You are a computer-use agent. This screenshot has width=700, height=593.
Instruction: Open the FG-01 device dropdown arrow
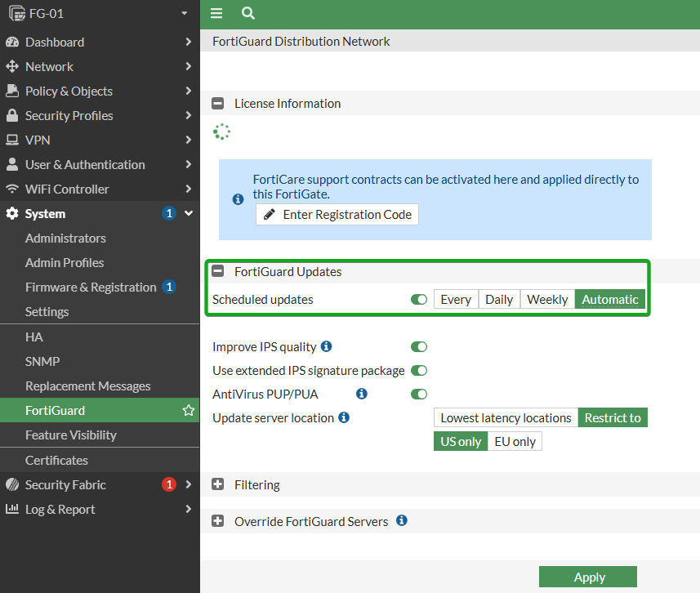pos(184,13)
